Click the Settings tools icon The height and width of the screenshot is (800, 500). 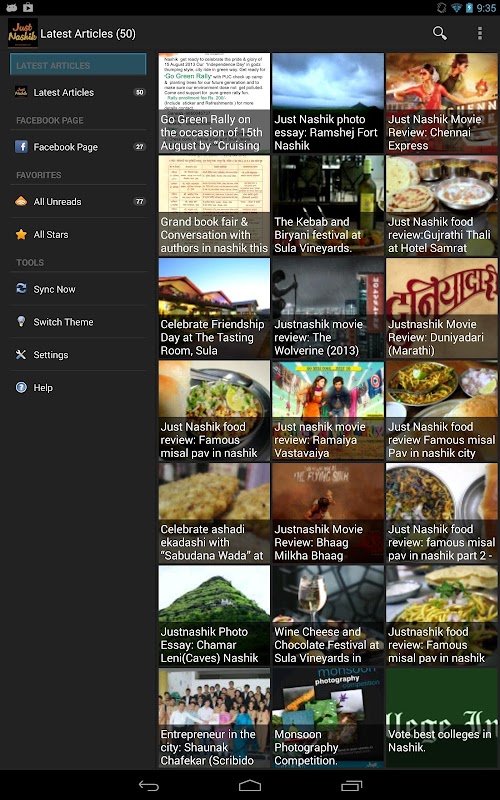[21, 355]
